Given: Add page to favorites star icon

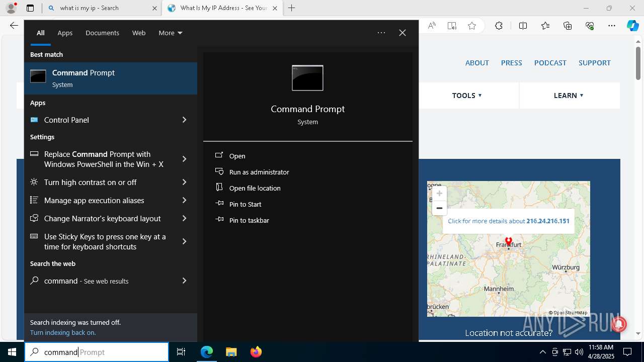Looking at the screenshot, I should coord(472,26).
